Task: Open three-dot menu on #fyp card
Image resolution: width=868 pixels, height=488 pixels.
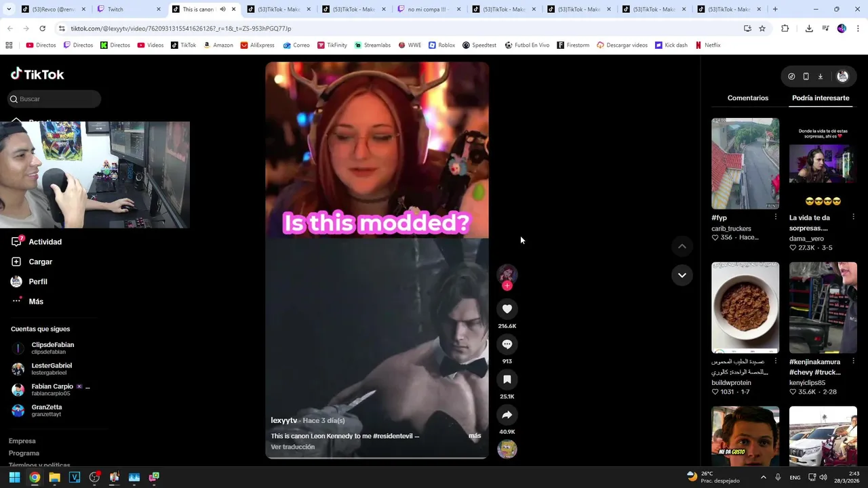Action: pyautogui.click(x=775, y=217)
